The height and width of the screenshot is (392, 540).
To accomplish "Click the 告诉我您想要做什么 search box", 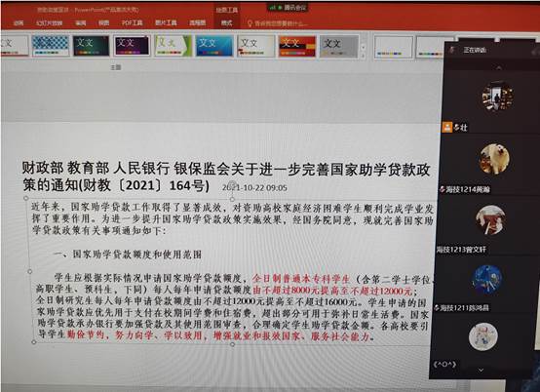I will coord(278,23).
